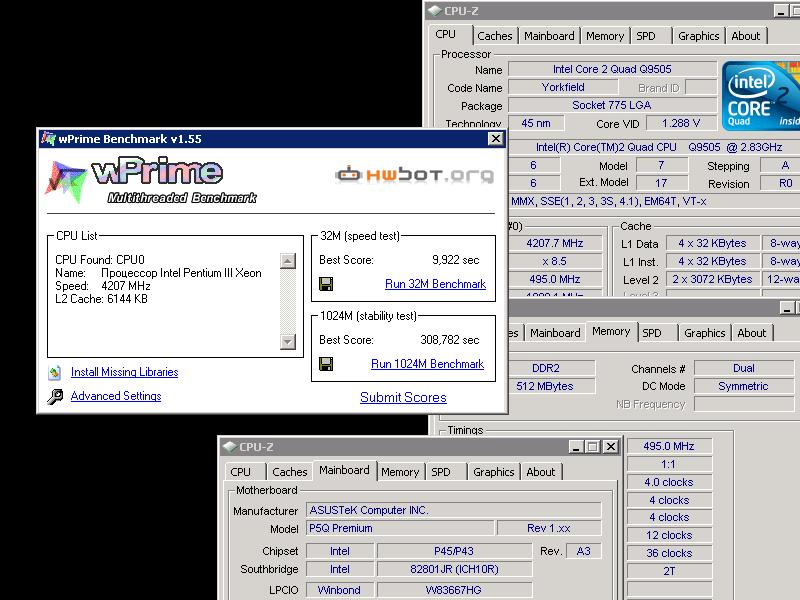Click the multiplier x 8.5 field
The height and width of the screenshot is (600, 800).
555,261
